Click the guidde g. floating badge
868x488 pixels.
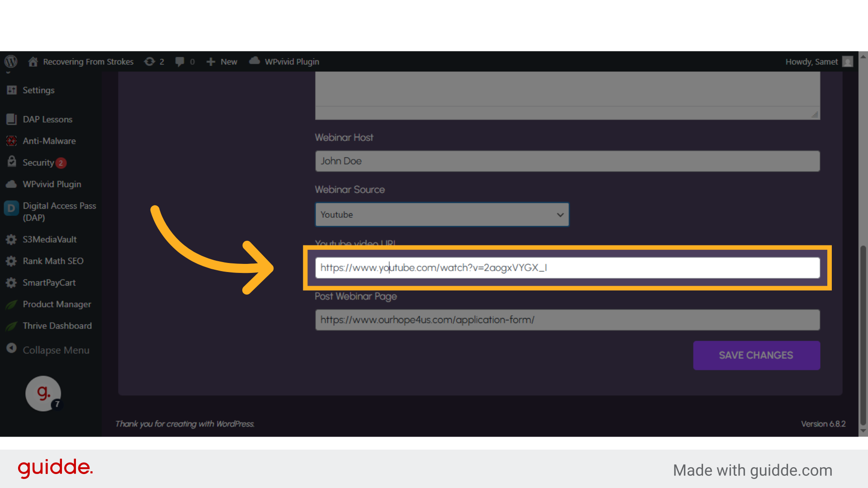pyautogui.click(x=43, y=394)
